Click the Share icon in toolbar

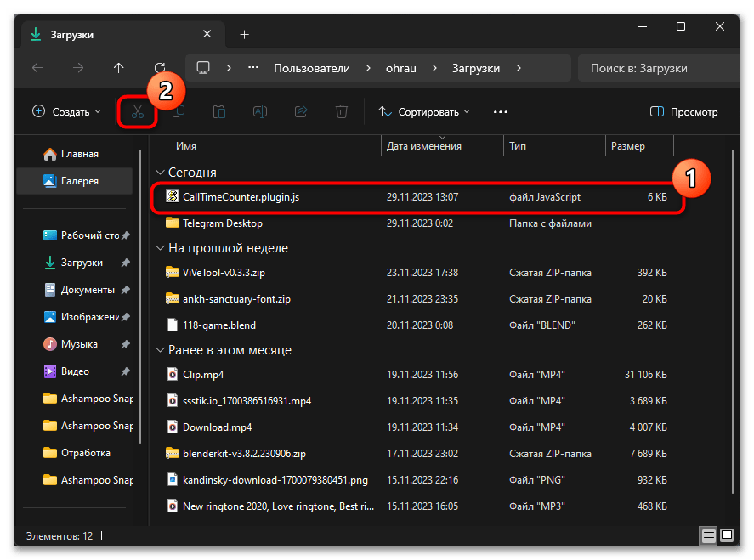tap(301, 111)
